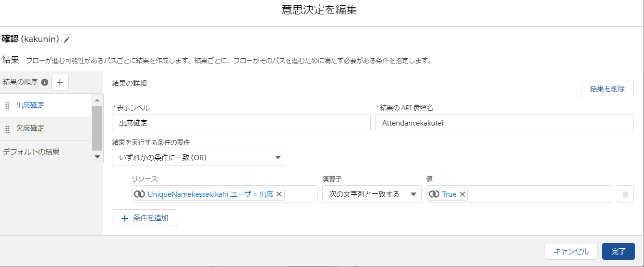Remove the True value pill
Viewport: 644px width, 267px height.
[462, 194]
